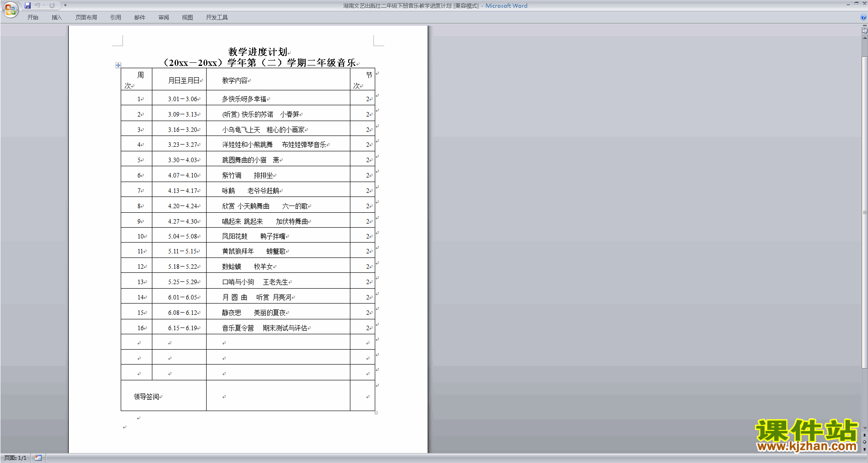Click the Next Page double-arrow button
The width and height of the screenshot is (868, 463).
[864, 449]
